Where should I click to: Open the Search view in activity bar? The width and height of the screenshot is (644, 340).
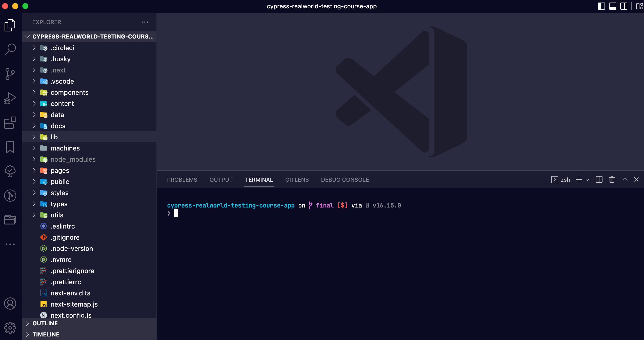tap(10, 49)
